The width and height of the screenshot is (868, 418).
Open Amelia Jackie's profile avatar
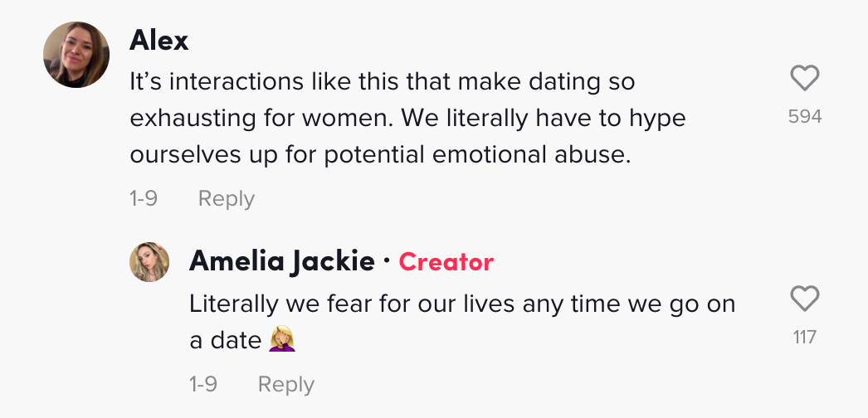coord(149,262)
